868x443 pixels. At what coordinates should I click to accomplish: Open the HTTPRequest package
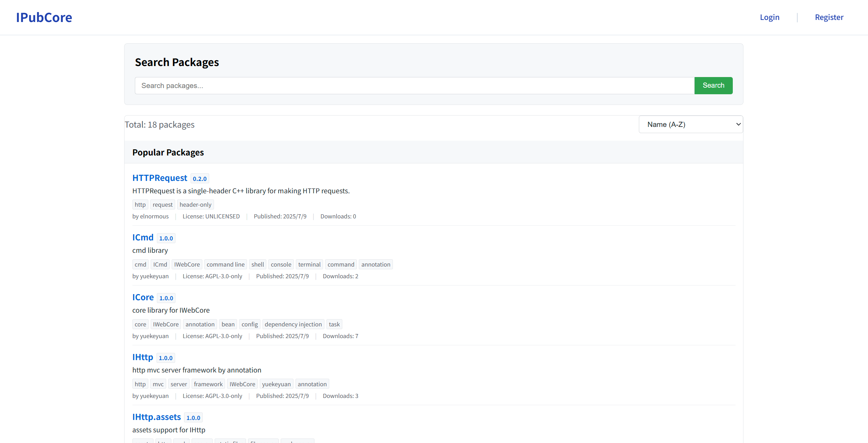coord(160,178)
